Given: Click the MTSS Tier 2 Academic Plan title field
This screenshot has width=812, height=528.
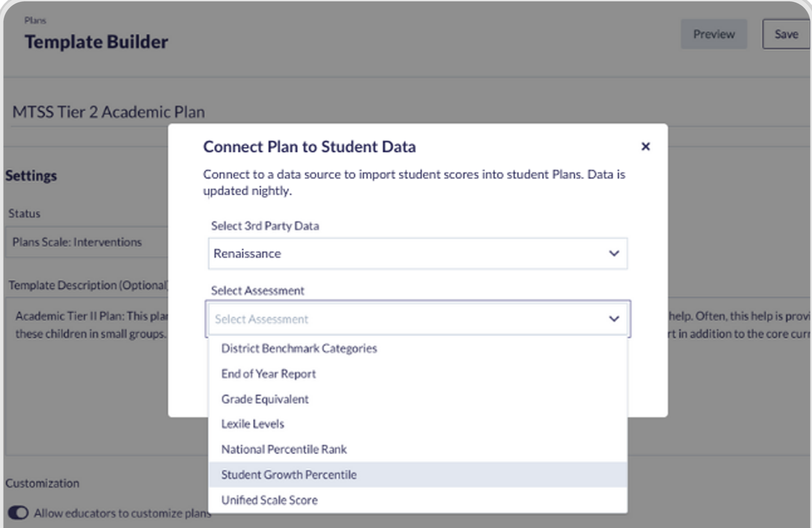Looking at the screenshot, I should coord(108,112).
